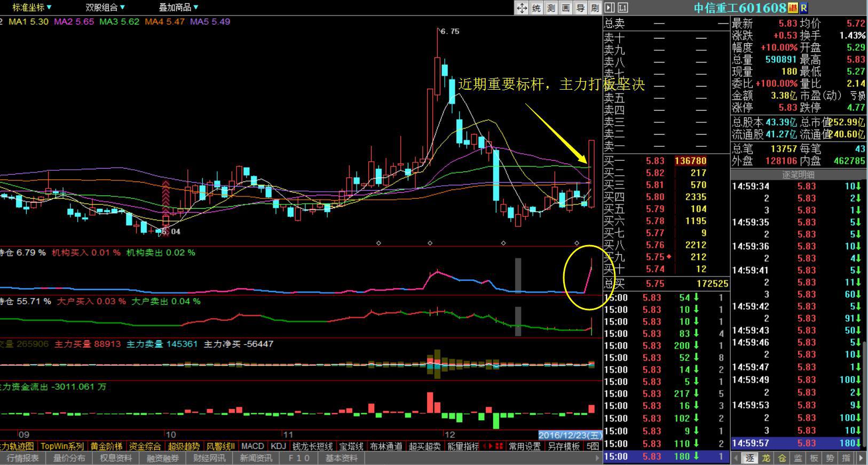Select the 指 index panel button

point(846,458)
